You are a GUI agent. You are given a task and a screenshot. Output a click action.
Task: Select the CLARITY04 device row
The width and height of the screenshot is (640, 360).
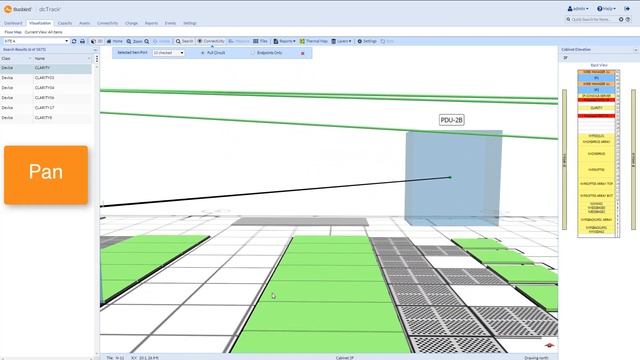pyautogui.click(x=46, y=88)
